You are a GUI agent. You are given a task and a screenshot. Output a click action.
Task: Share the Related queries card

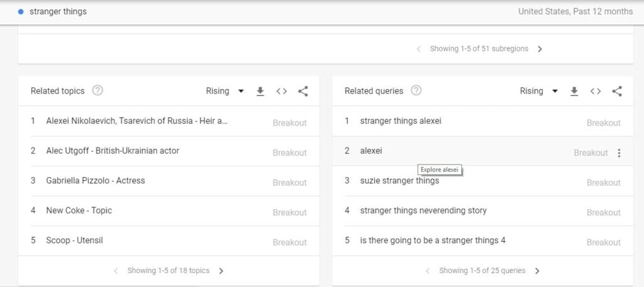click(x=617, y=91)
